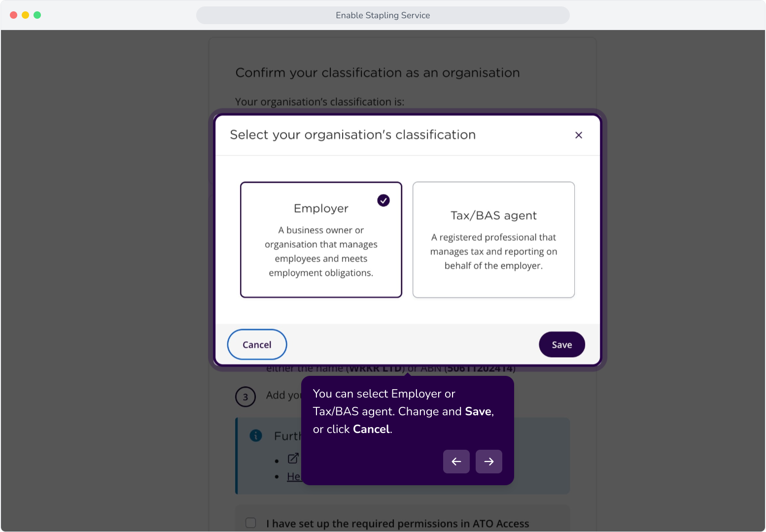Viewport: 766px width, 532px height.
Task: Click the macOS yellow minimize button
Action: (x=25, y=15)
